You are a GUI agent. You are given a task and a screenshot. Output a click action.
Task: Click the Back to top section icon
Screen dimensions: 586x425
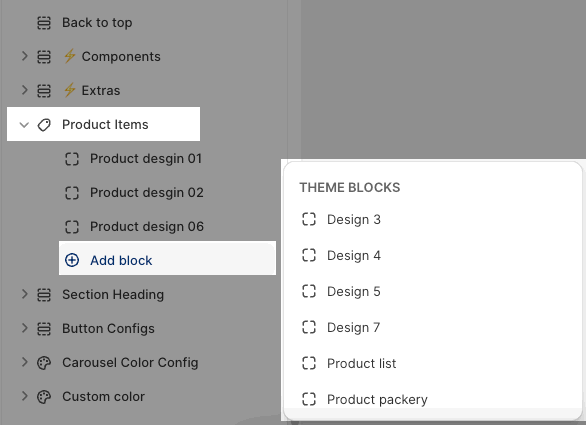[x=44, y=23]
